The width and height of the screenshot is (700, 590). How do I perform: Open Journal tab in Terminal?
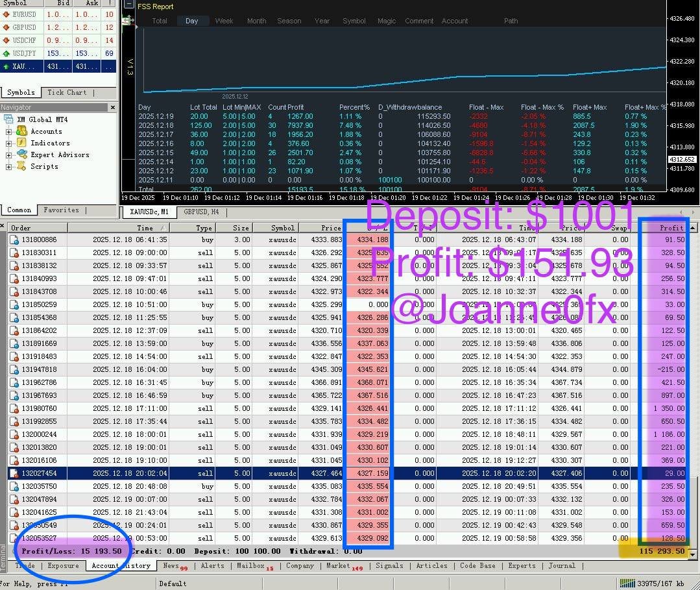pyautogui.click(x=562, y=566)
